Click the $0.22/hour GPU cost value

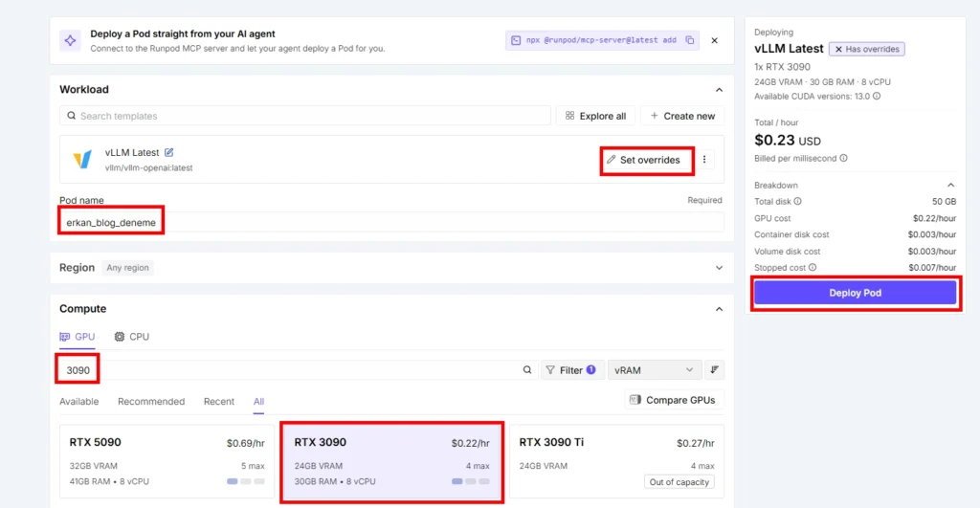(934, 218)
